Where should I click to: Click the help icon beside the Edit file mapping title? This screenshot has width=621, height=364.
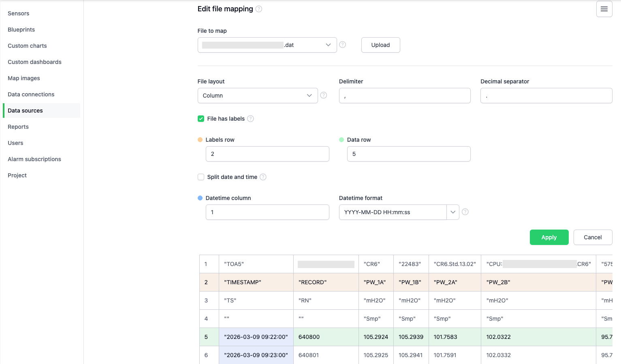tap(259, 9)
